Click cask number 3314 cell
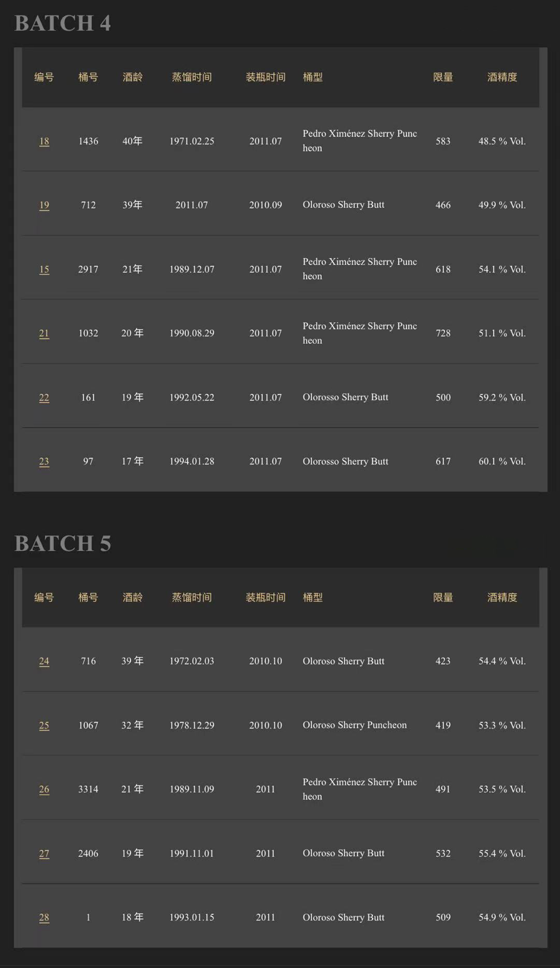 (x=88, y=789)
